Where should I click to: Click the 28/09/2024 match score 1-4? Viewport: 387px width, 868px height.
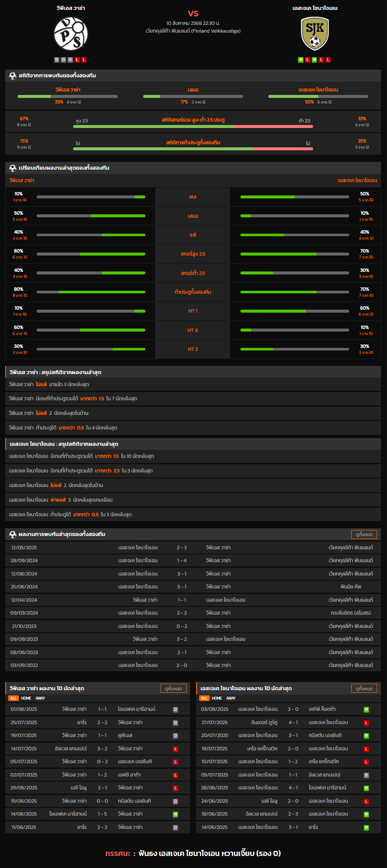coord(181,560)
